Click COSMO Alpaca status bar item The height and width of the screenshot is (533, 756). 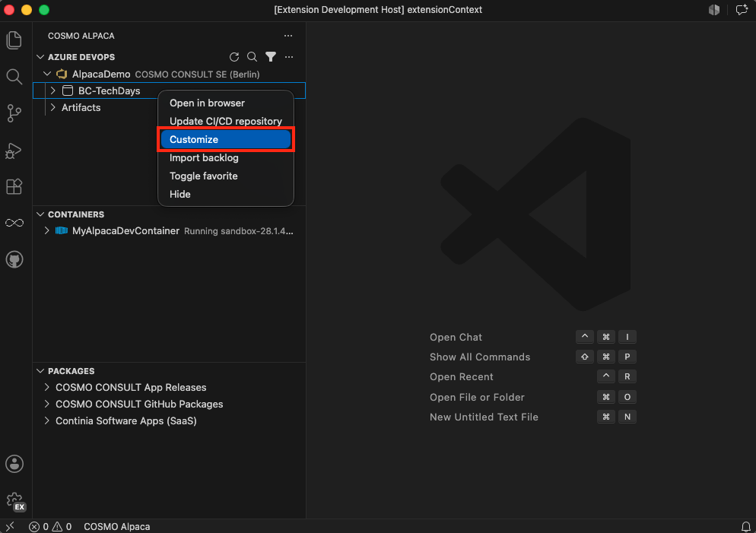(x=116, y=527)
